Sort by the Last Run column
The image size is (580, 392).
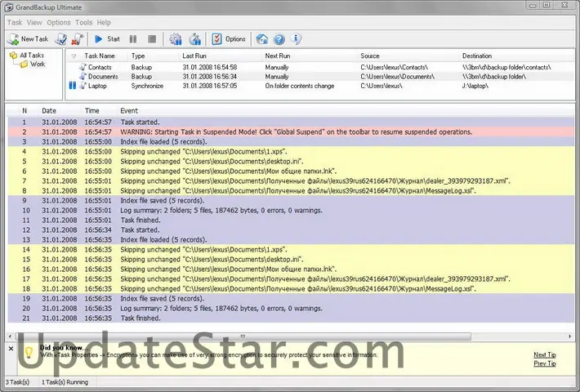[194, 56]
